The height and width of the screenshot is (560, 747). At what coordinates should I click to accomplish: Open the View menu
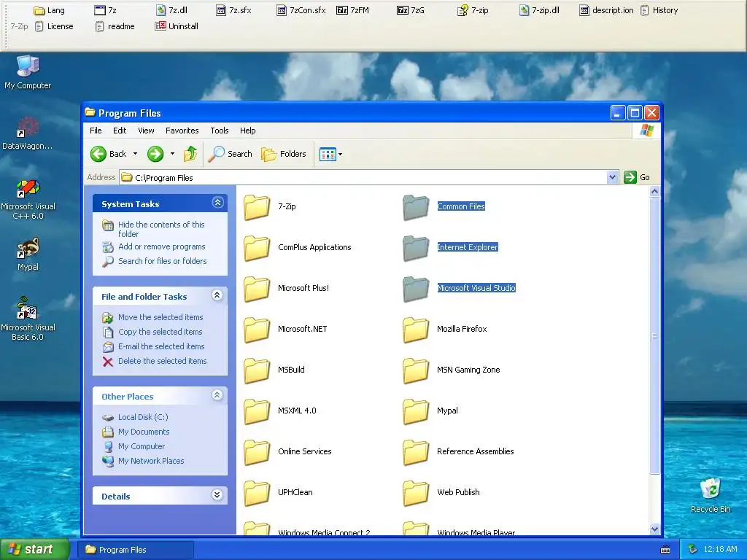(146, 131)
